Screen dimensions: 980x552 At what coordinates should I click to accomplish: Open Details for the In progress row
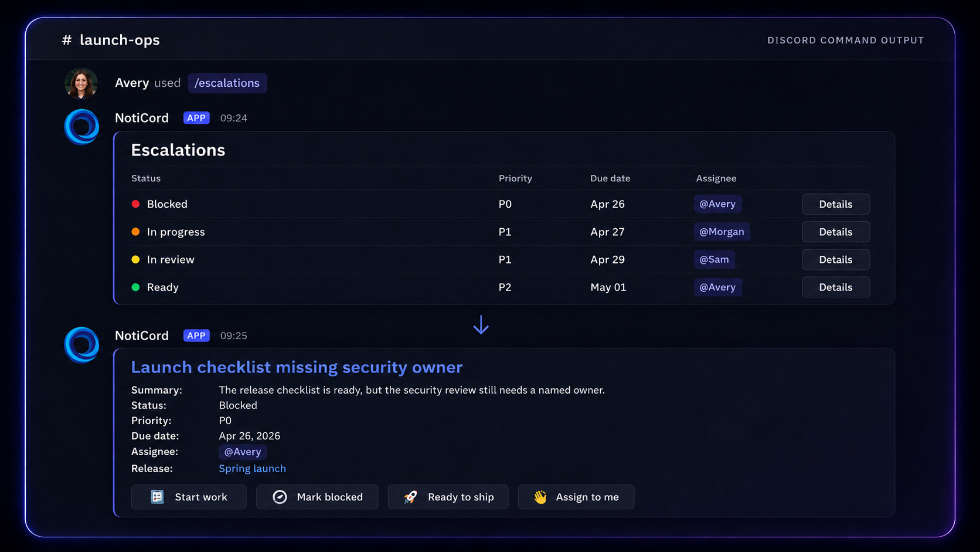(x=836, y=232)
